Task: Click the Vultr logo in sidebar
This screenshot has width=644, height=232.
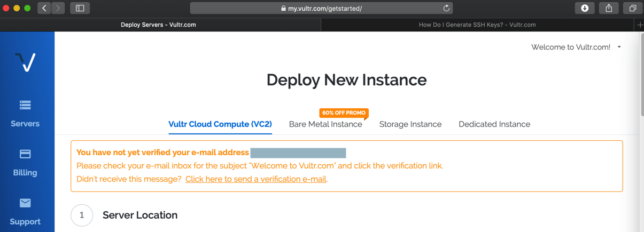Action: [x=25, y=62]
